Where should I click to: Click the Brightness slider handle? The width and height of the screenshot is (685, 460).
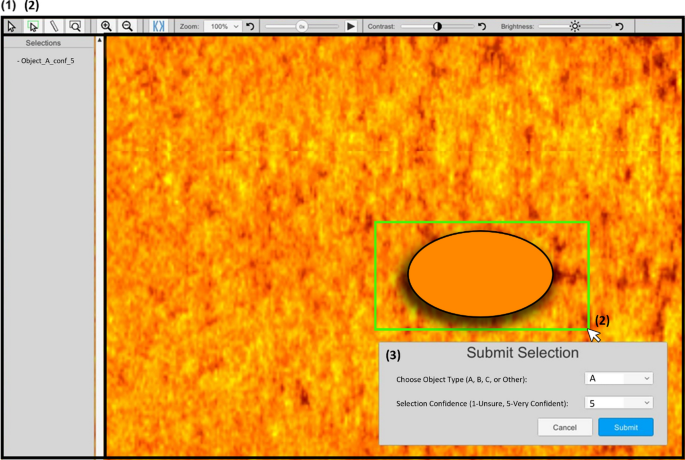tap(575, 26)
